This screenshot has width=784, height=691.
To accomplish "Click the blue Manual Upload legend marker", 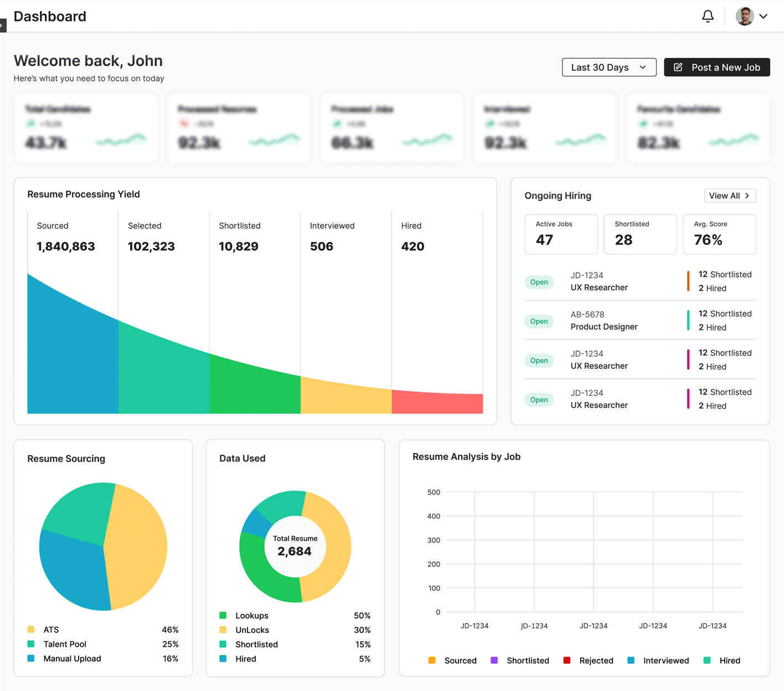I will pos(30,658).
